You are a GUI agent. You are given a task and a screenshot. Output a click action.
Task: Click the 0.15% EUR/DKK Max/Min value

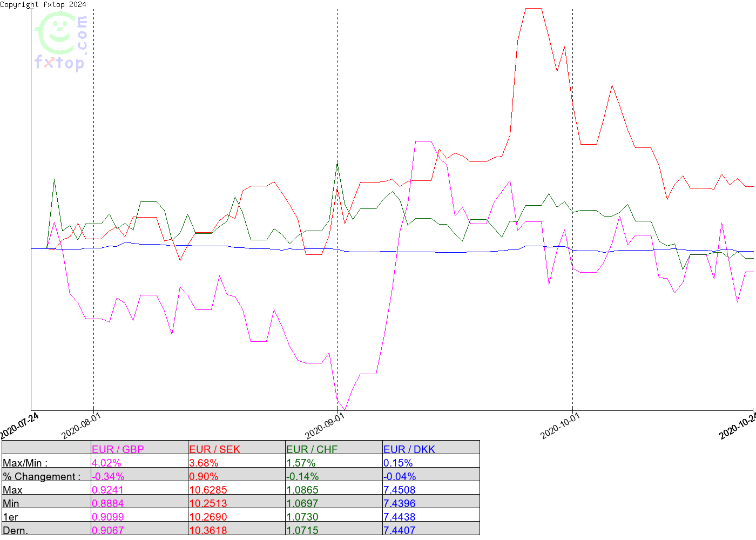[398, 463]
